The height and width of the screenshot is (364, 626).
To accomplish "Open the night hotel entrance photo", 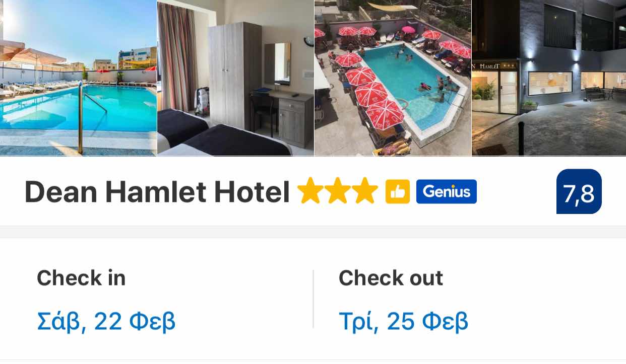I will 549,78.
